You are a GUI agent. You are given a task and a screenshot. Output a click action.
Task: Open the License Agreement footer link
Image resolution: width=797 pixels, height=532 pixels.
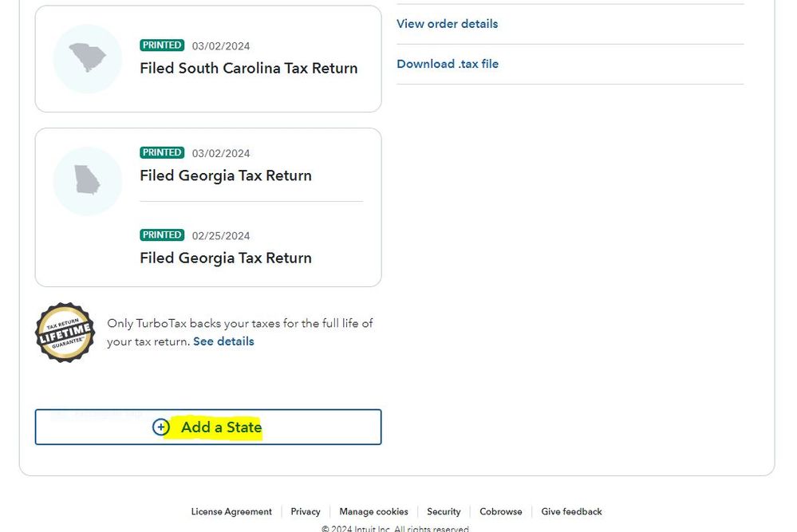point(231,512)
